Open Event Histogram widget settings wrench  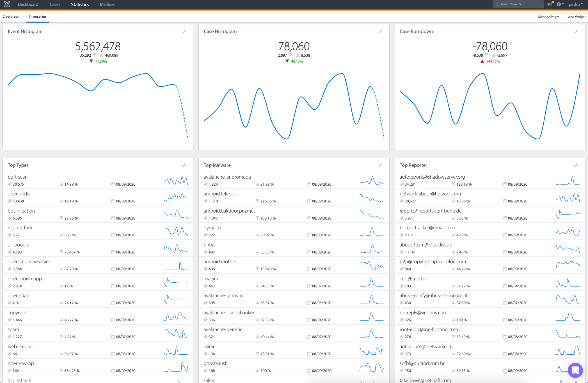184,31
